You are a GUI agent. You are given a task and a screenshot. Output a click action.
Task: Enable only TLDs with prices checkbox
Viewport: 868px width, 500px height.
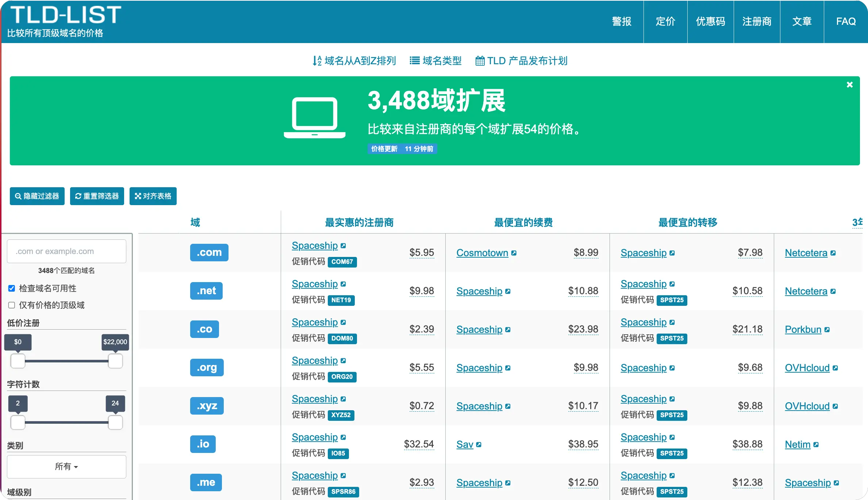tap(12, 305)
